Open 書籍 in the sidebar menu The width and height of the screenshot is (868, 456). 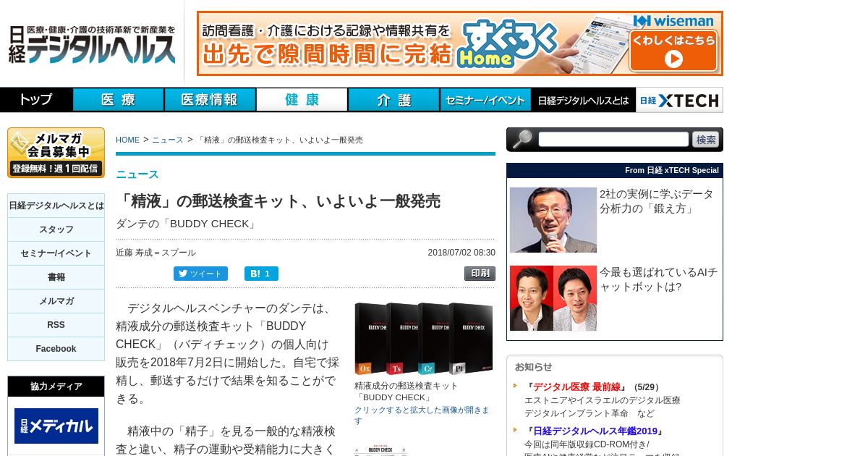coord(56,277)
